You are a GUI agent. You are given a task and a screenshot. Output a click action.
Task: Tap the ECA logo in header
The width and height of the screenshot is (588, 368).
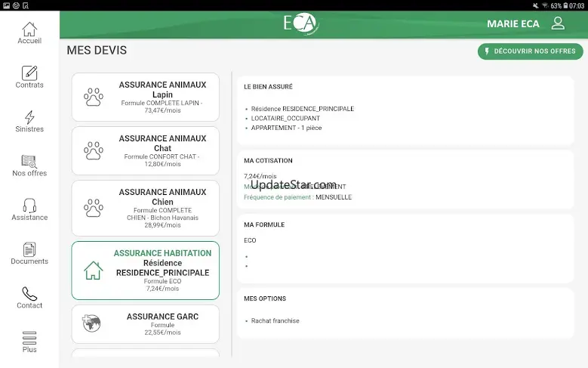point(300,23)
